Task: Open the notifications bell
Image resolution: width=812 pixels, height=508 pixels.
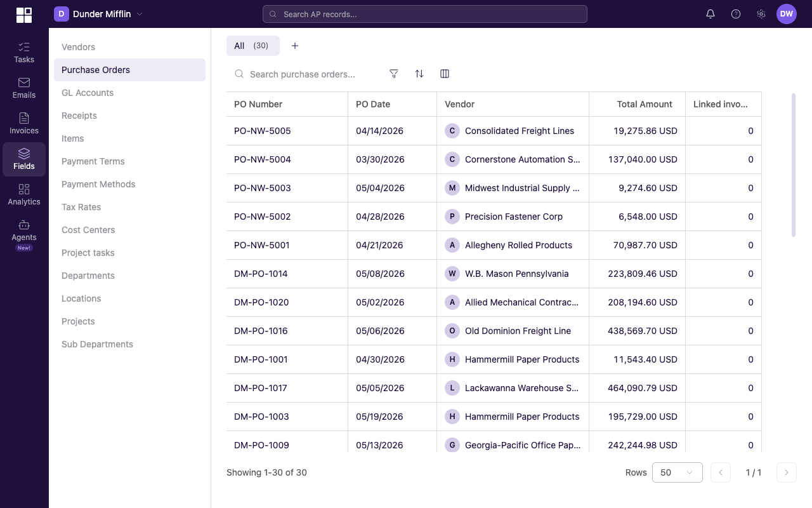Action: [710, 14]
